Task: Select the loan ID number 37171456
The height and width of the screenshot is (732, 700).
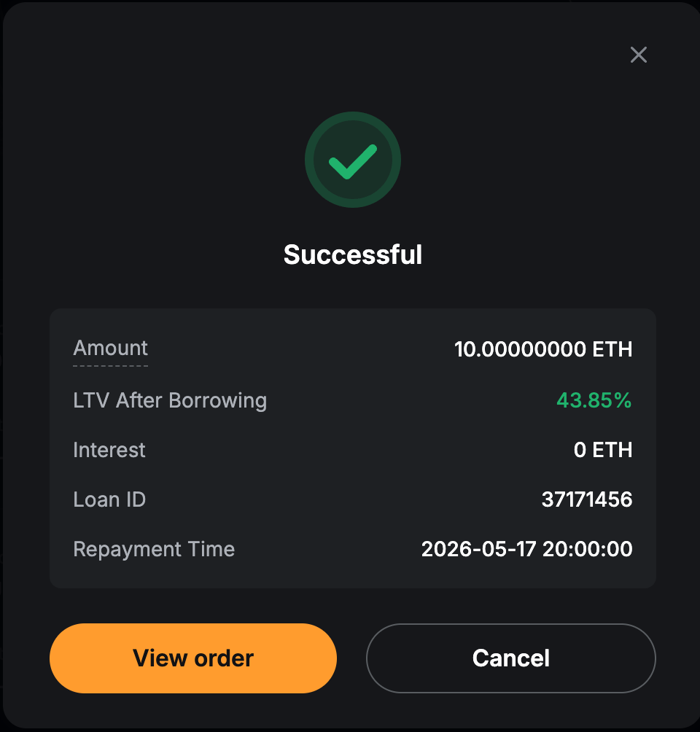Action: coord(587,499)
